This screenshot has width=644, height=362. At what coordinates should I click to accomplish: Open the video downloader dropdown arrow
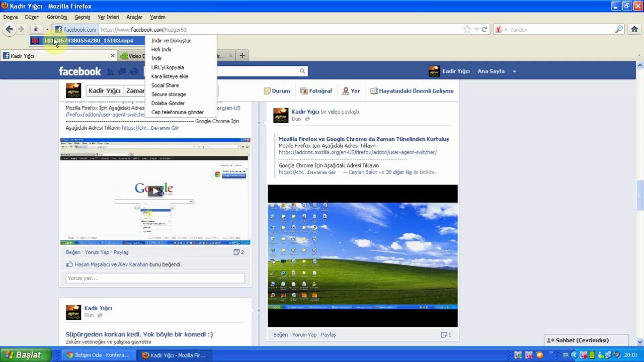coord(47,29)
